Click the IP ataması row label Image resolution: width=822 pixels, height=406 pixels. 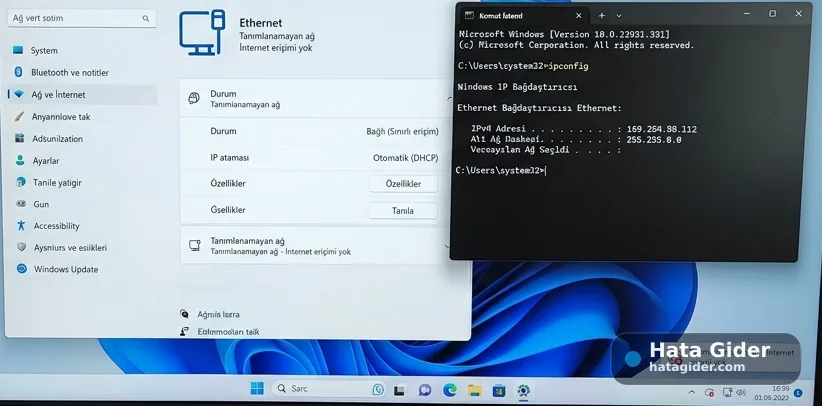230,158
